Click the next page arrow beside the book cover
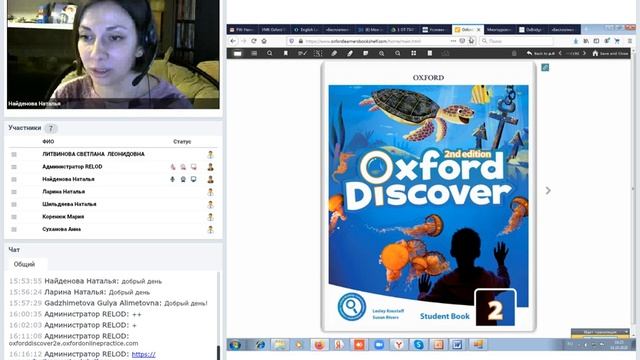 point(548,191)
